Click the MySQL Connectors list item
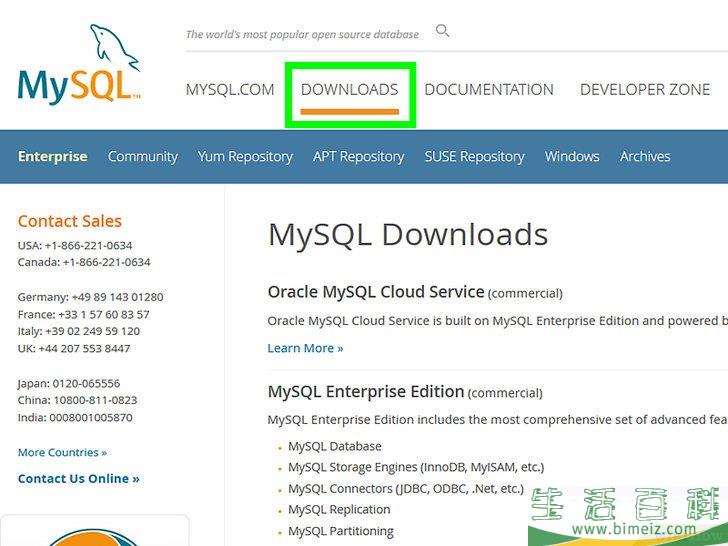 (x=406, y=489)
